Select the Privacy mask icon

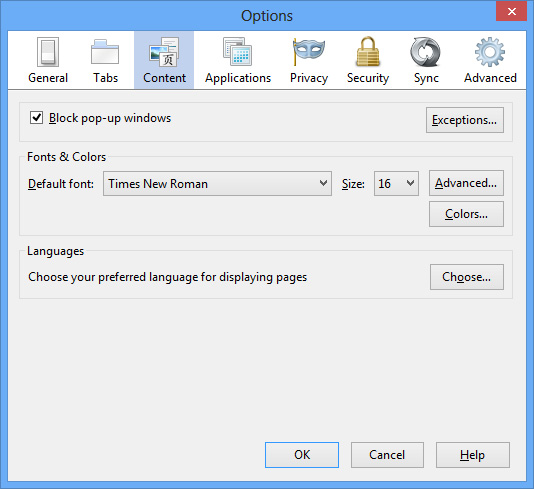309,51
